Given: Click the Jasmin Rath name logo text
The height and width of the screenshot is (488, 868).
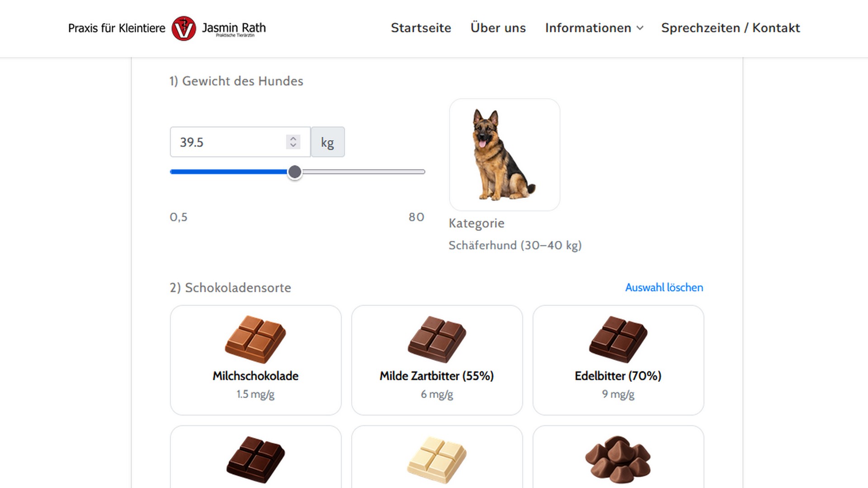Looking at the screenshot, I should (x=234, y=29).
